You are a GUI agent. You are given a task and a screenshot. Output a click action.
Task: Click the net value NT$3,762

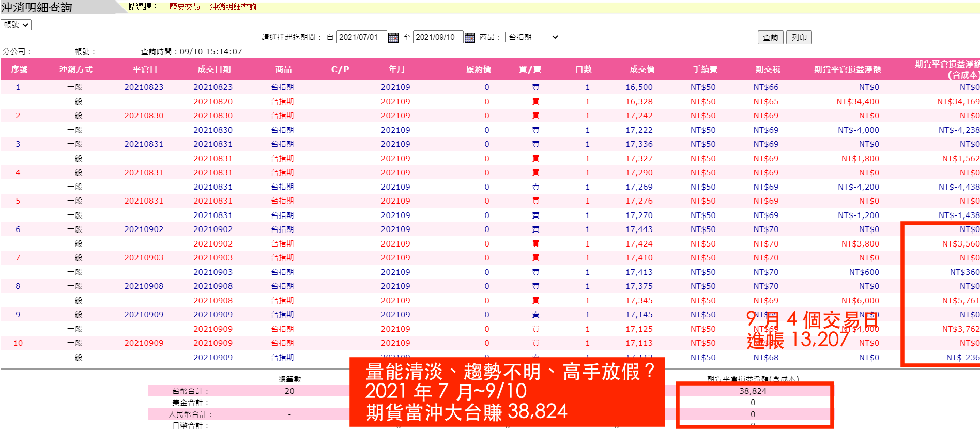click(960, 329)
